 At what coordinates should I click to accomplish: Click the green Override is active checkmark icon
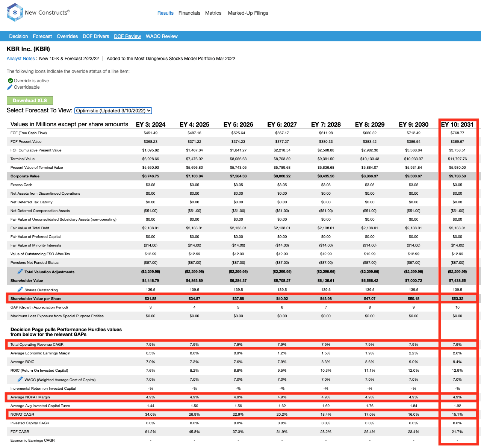pos(11,81)
